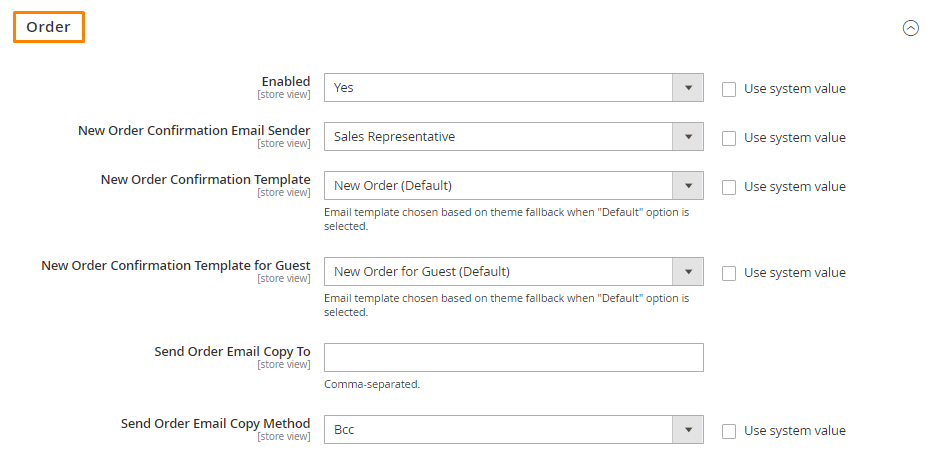Toggle Use system value for Guest template
Screen dimensions: 933x465
point(729,273)
